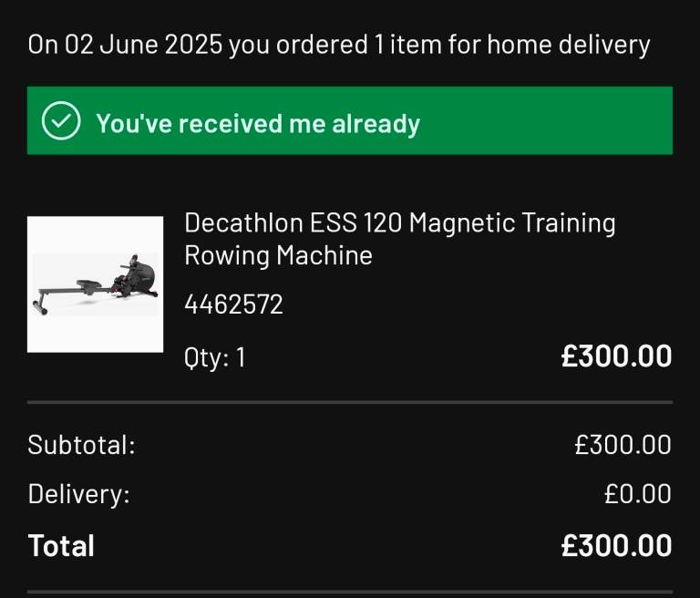The height and width of the screenshot is (598, 700).
Task: Tap the "You've received me already" status text
Action: 258,123
